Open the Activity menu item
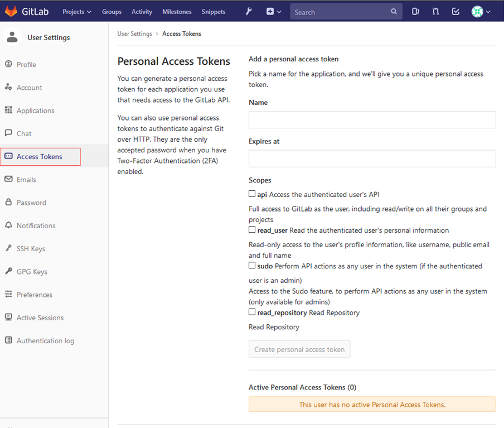The height and width of the screenshot is (428, 504). [142, 12]
